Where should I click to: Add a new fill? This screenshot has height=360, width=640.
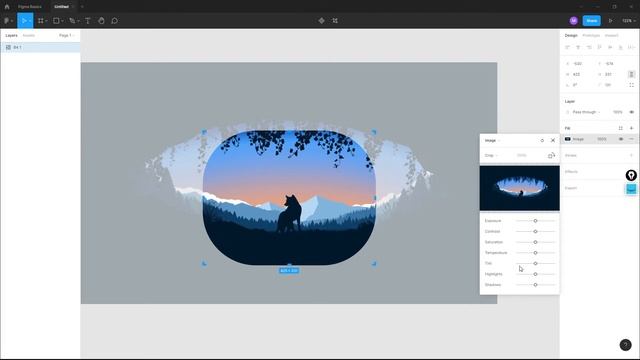(631, 128)
